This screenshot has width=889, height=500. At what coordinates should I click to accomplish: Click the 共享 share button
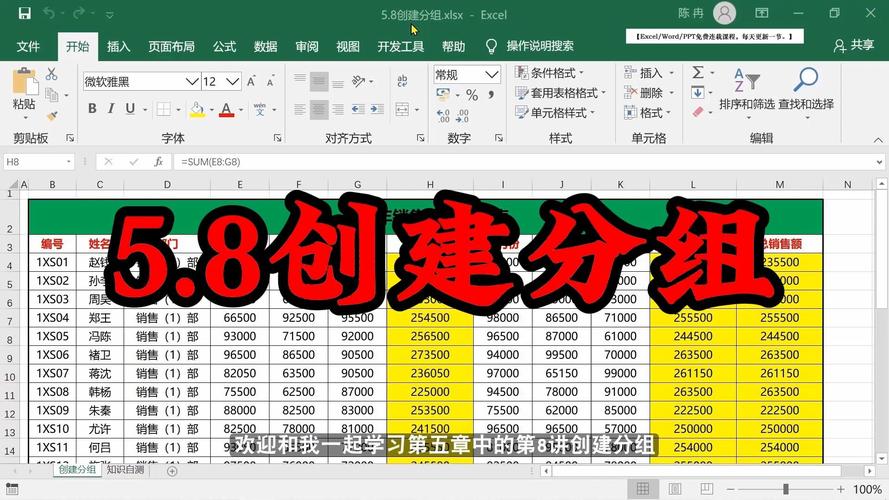[x=854, y=45]
